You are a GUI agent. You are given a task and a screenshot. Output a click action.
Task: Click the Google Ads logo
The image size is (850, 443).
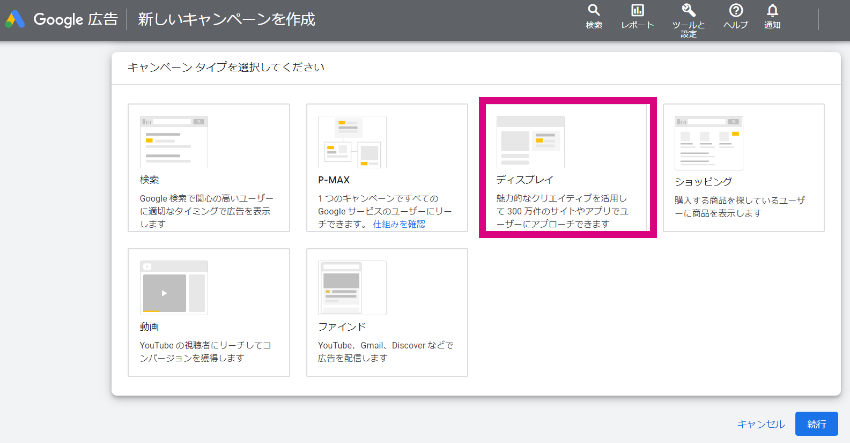15,20
